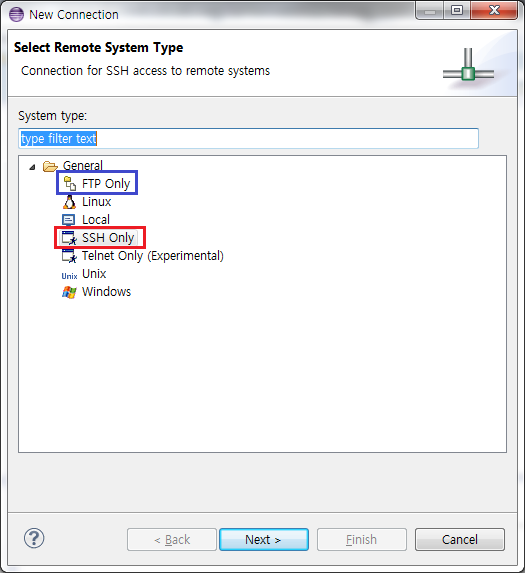Go to previous page with Back button
Screen dimensions: 525x573
click(172, 539)
